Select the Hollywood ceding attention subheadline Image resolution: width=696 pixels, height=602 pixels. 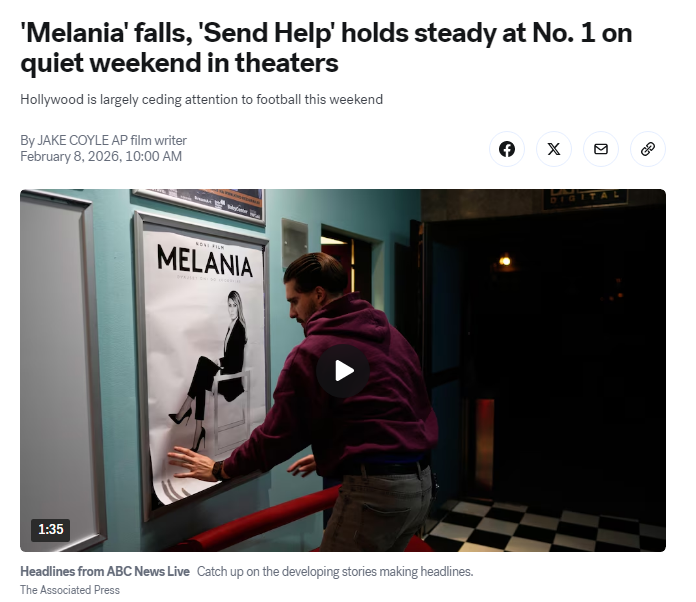(202, 99)
